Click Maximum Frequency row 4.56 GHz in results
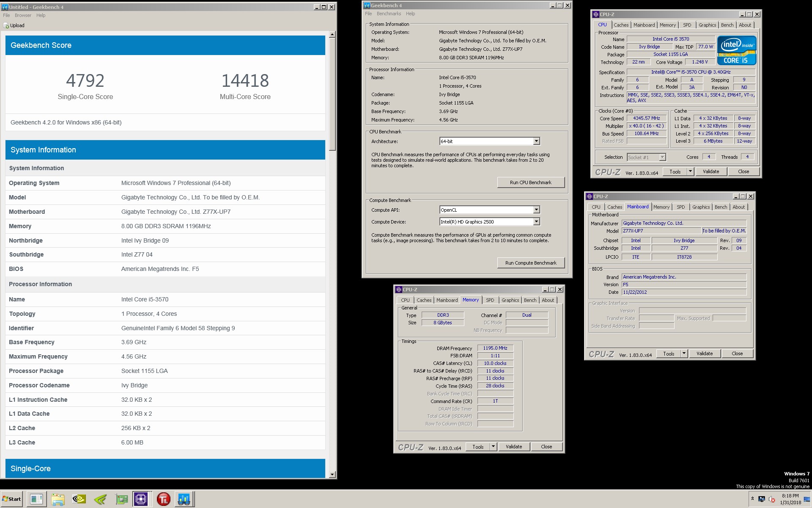Image resolution: width=812 pixels, height=508 pixels. click(165, 356)
